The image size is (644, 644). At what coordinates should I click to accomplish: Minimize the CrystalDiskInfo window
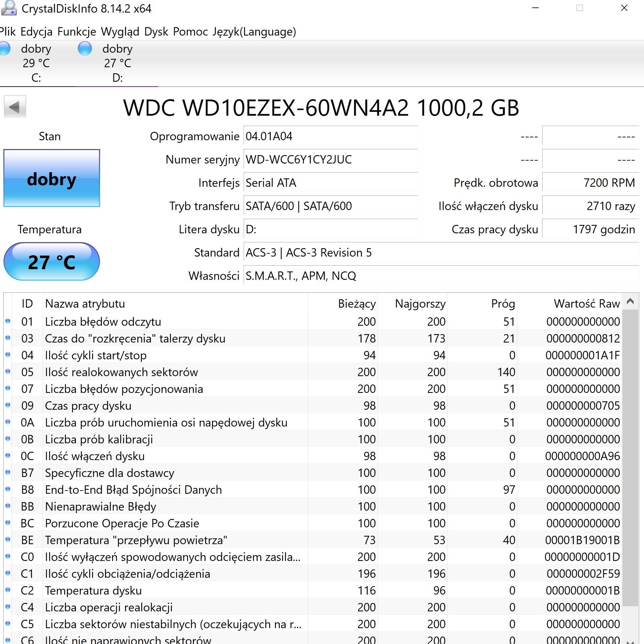pyautogui.click(x=535, y=8)
